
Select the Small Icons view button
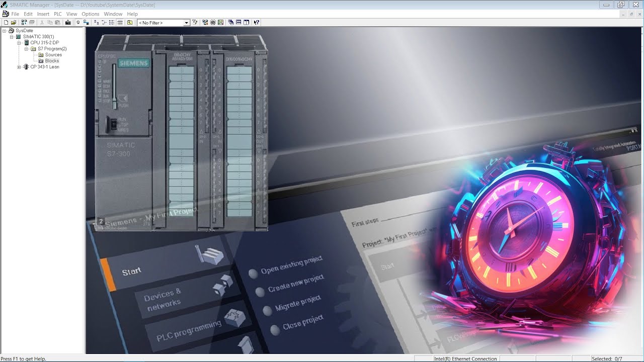point(104,23)
